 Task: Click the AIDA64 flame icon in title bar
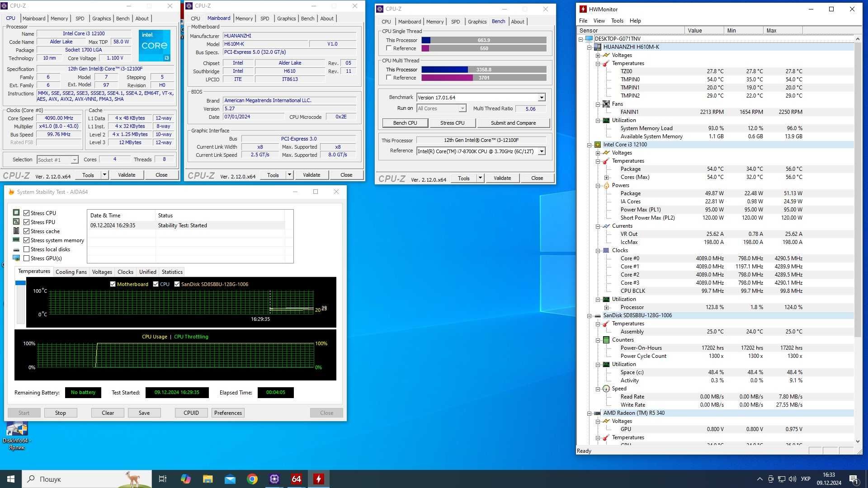coord(11,192)
